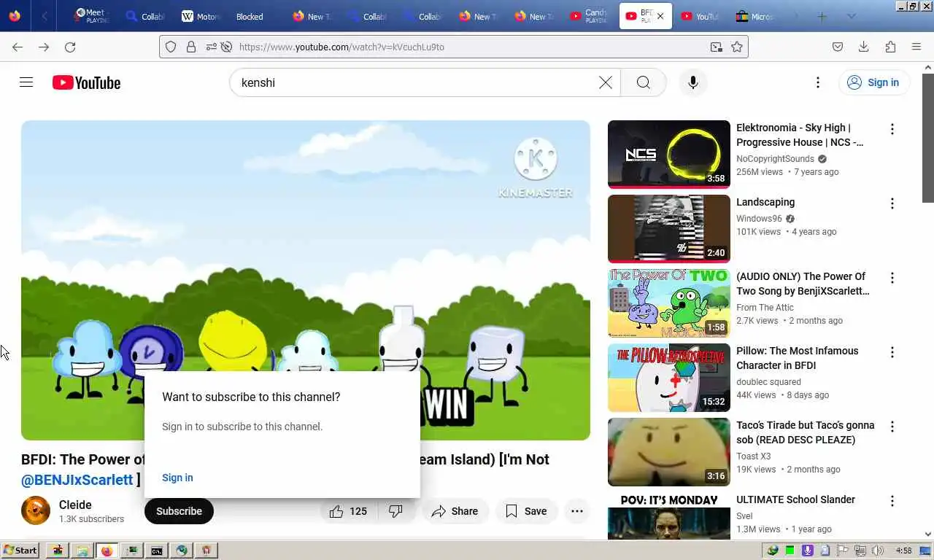Image resolution: width=934 pixels, height=560 pixels.
Task: Open Taco's Tirade video thumbnail
Action: point(668,451)
